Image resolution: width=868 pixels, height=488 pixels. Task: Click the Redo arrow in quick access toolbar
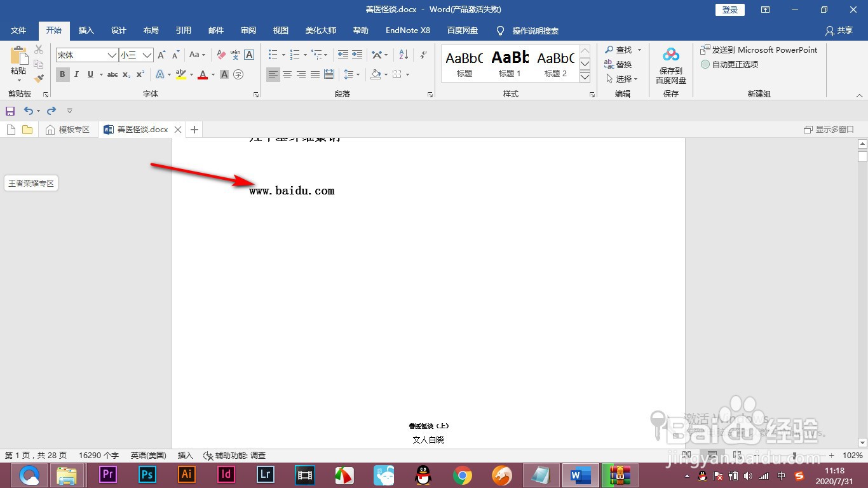tap(51, 111)
